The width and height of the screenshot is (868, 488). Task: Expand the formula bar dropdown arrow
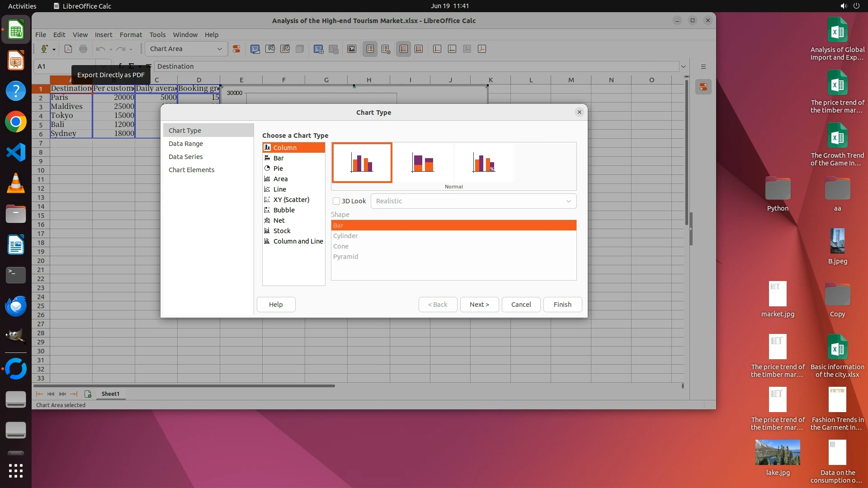pyautogui.click(x=684, y=66)
